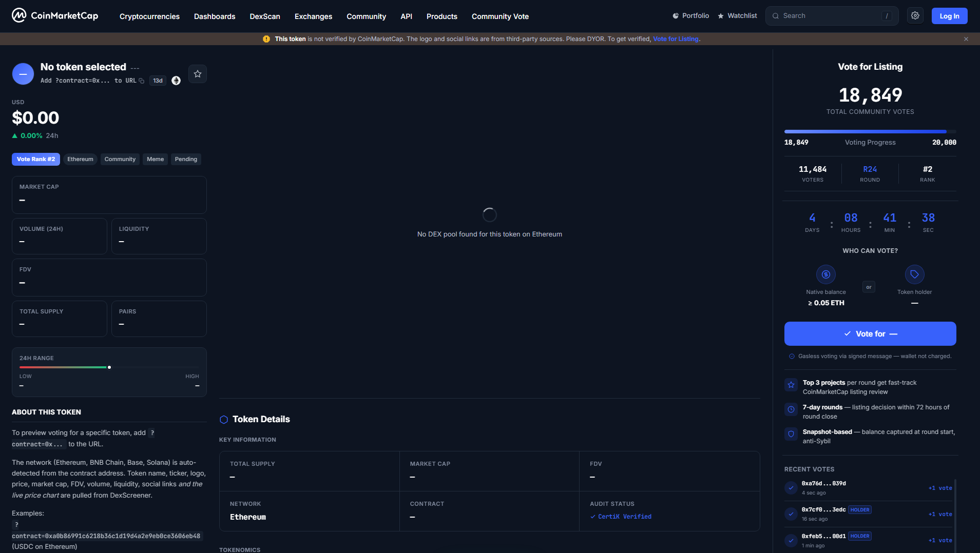This screenshot has width=980, height=553.
Task: Follow the Vote for Listing link in banner
Action: tap(676, 39)
